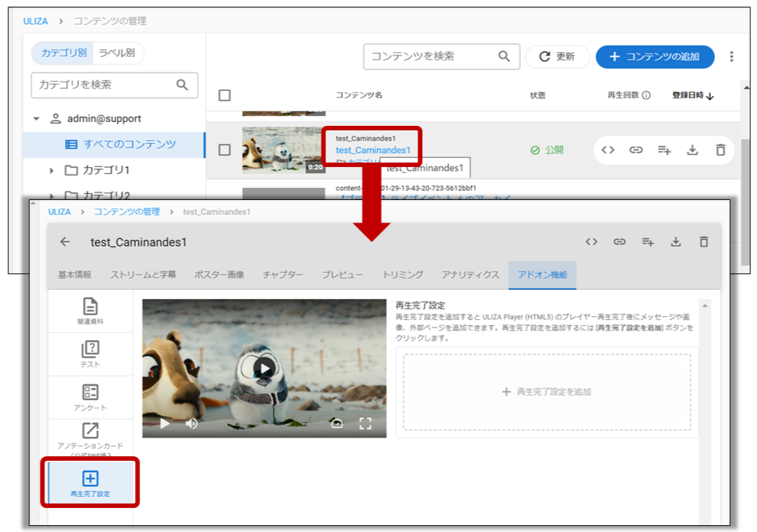757x532 pixels.
Task: Sort by 登録日時 column arrow
Action: tap(710, 96)
